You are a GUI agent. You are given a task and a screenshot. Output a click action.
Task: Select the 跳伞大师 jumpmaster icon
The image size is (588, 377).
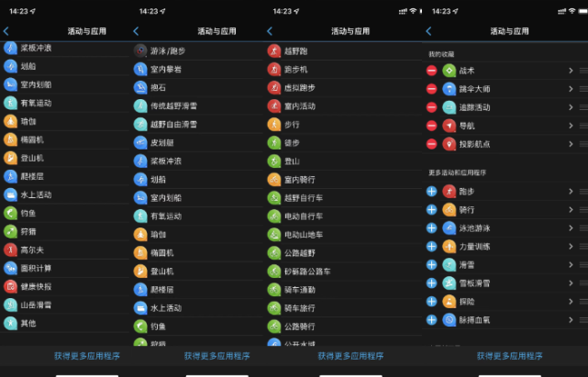449,89
